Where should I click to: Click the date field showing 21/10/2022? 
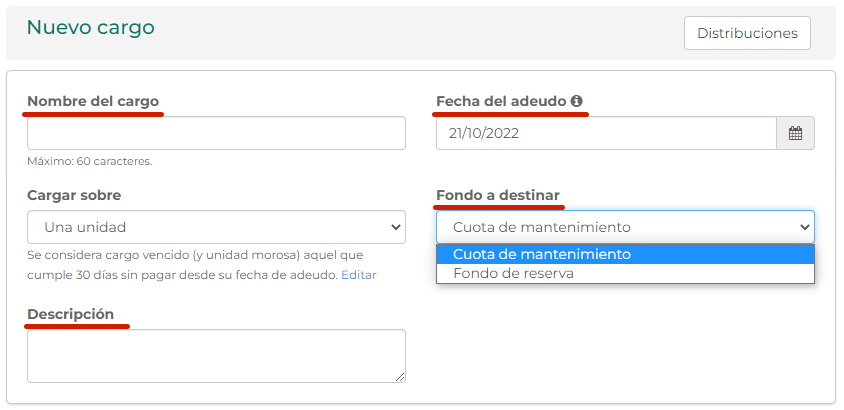606,133
